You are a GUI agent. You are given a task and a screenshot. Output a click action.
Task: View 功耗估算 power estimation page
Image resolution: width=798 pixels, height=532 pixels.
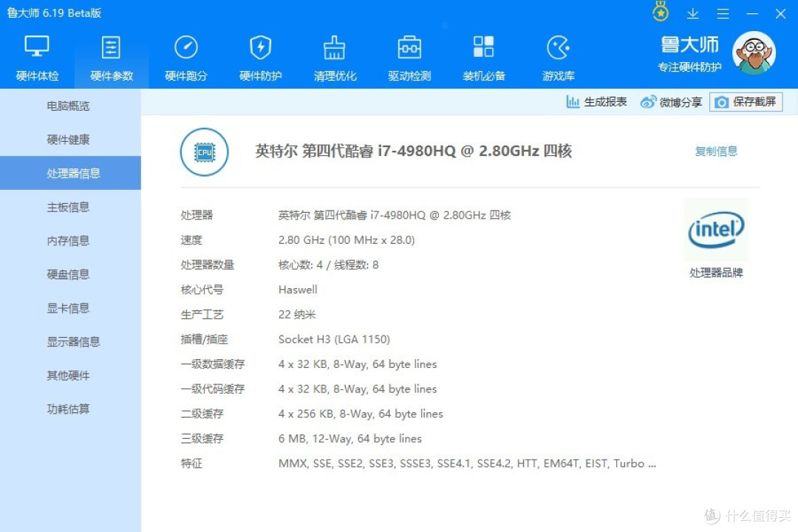click(68, 409)
